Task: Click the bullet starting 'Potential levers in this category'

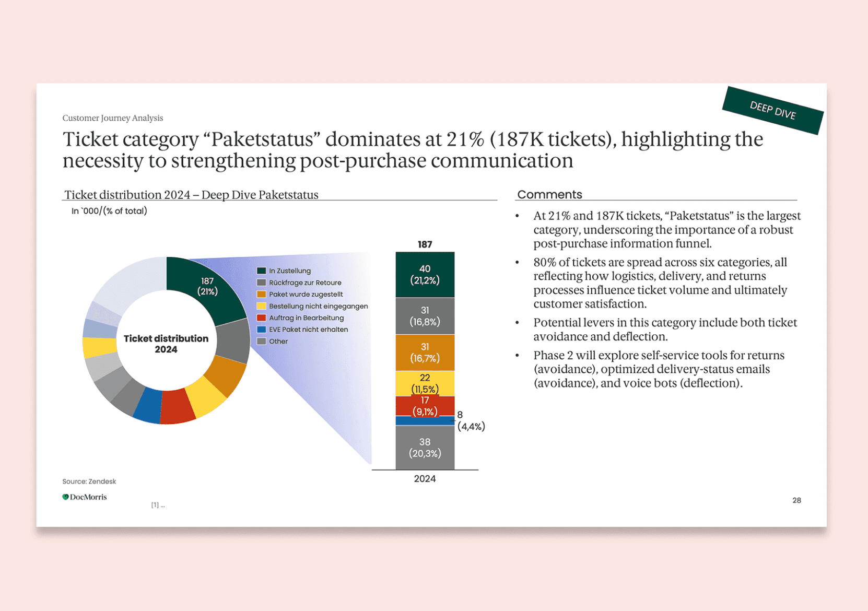Action: point(665,330)
